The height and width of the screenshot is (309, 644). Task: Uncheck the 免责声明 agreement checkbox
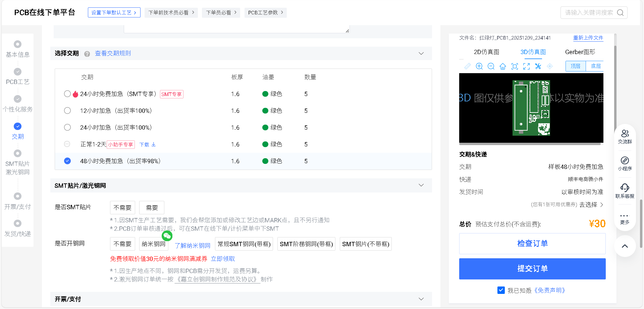coord(501,290)
